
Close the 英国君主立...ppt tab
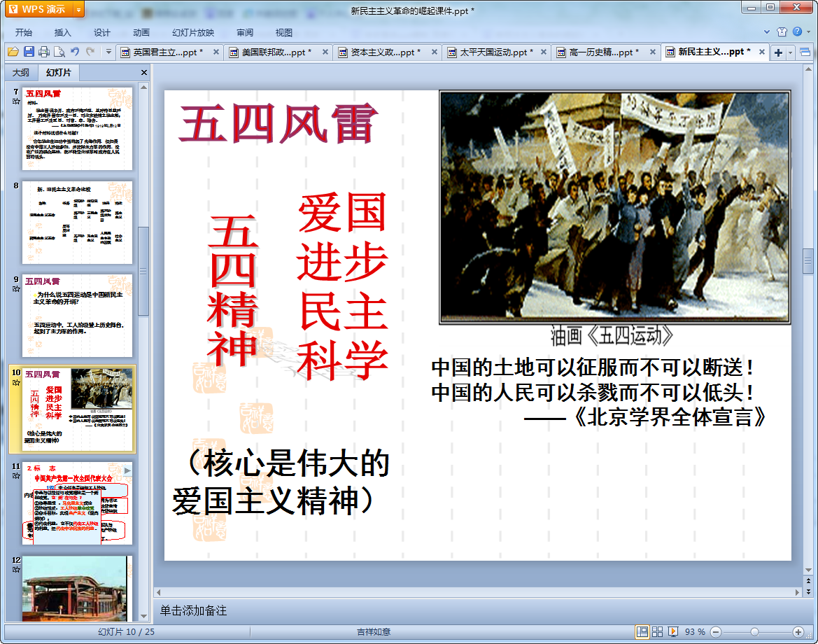tap(216, 52)
